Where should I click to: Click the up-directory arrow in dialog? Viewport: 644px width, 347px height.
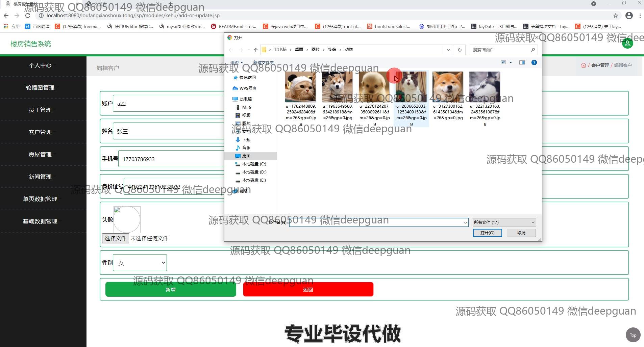tap(255, 50)
